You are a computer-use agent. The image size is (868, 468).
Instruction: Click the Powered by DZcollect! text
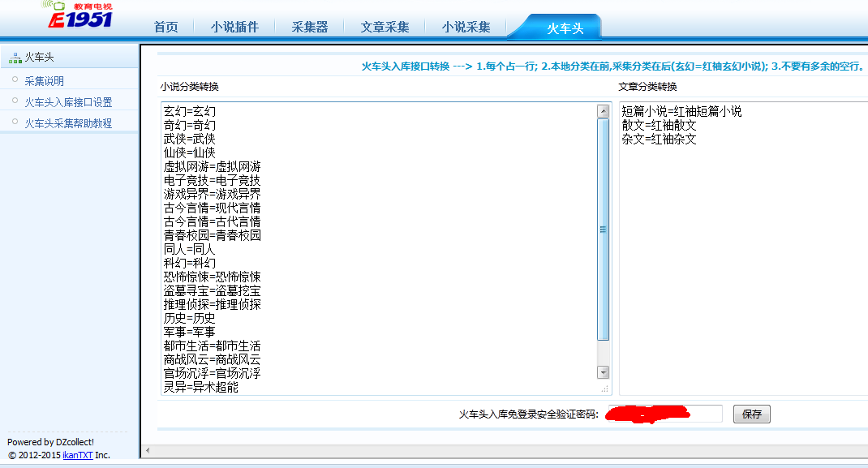click(x=50, y=442)
